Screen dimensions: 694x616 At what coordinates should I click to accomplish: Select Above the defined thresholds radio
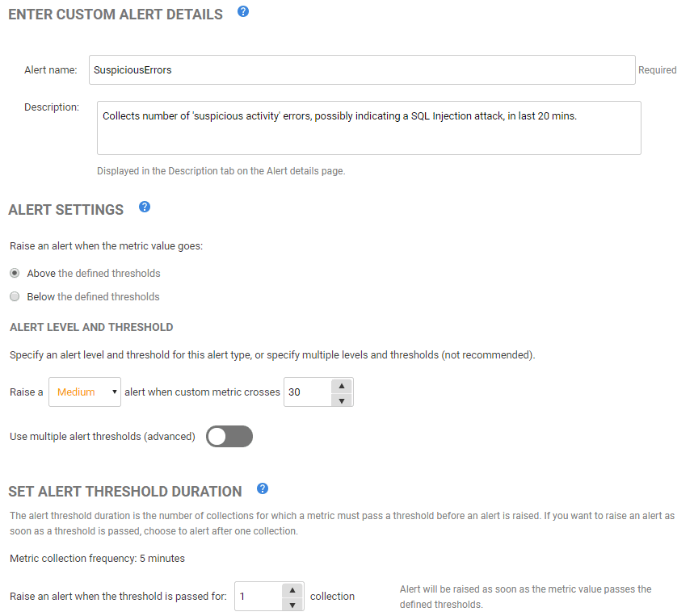[15, 274]
